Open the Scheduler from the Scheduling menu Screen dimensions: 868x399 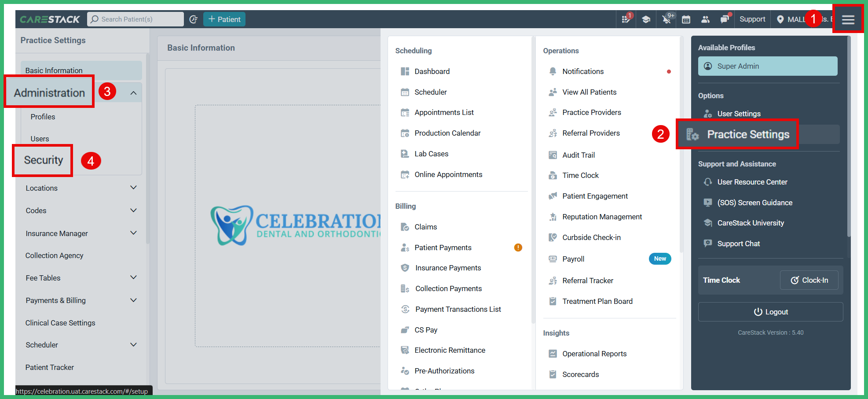431,92
